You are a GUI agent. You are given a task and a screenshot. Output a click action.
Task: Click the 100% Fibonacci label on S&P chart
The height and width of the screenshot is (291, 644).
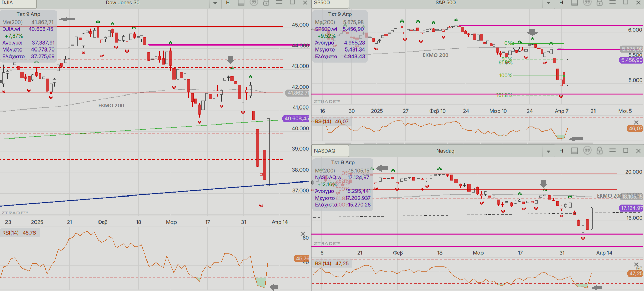coord(505,76)
